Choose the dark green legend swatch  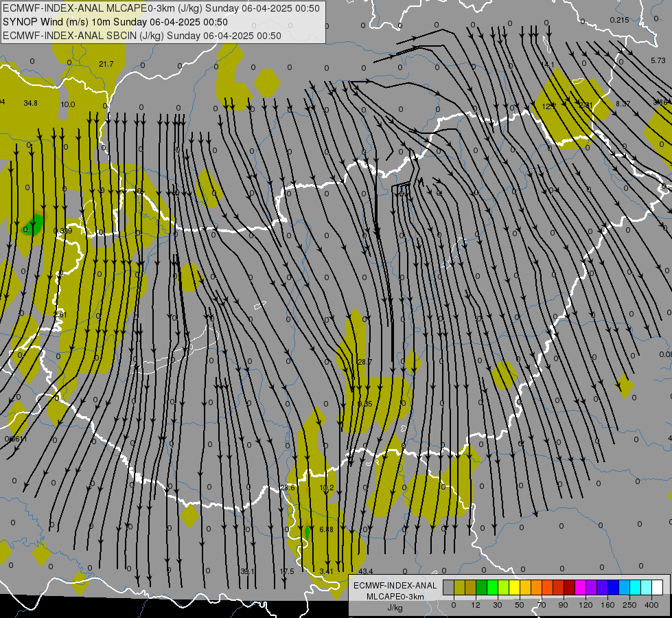[x=481, y=587]
